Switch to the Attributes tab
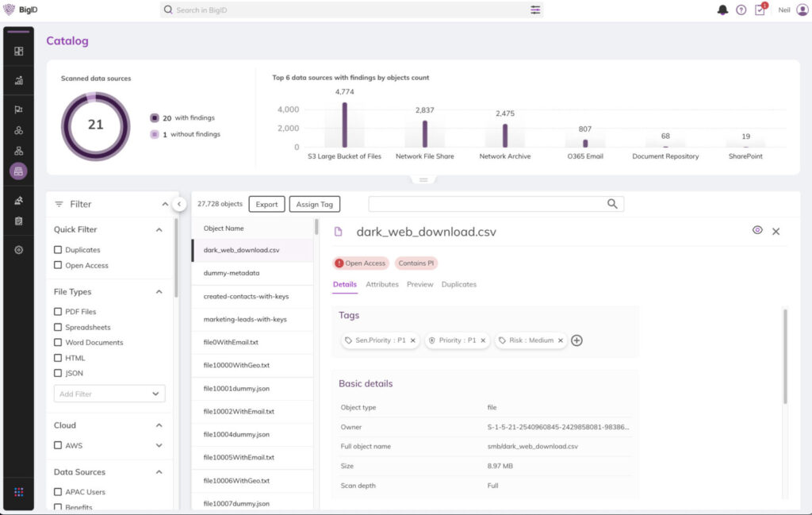 (x=382, y=284)
